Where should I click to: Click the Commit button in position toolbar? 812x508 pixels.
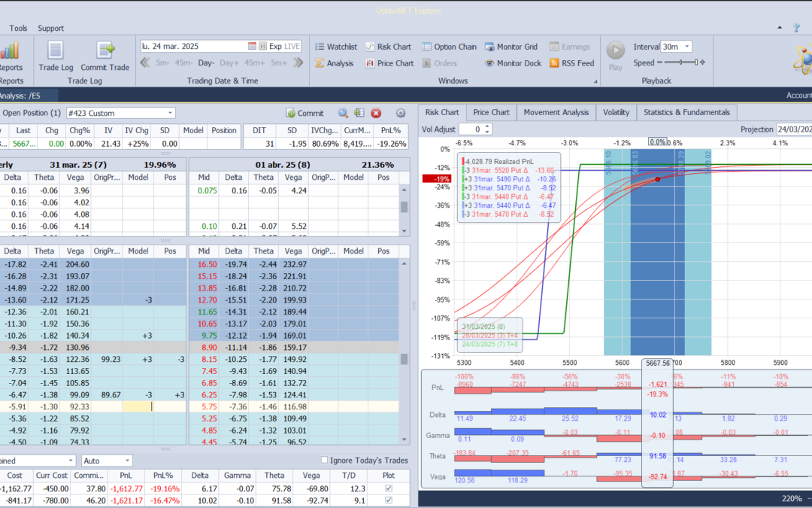coord(304,113)
